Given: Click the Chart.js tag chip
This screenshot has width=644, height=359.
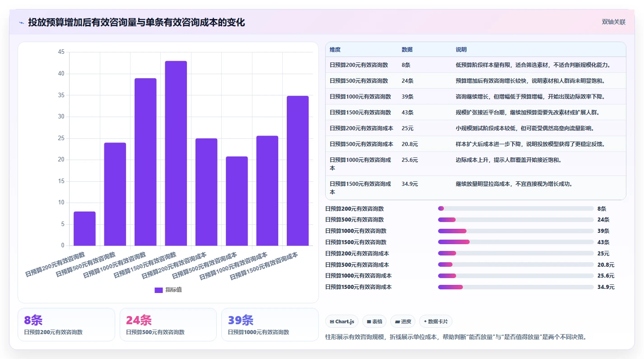Looking at the screenshot, I should point(342,321).
